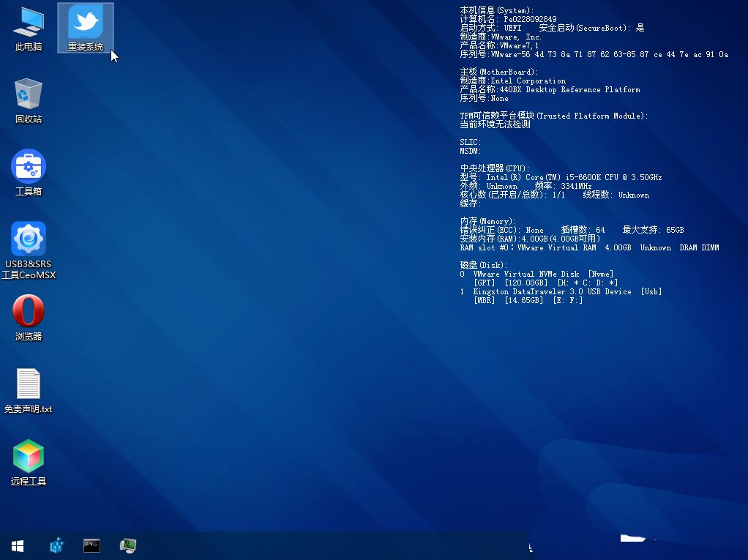Select the 此电脑 desktop icon
748x560 pixels.
coord(29,28)
